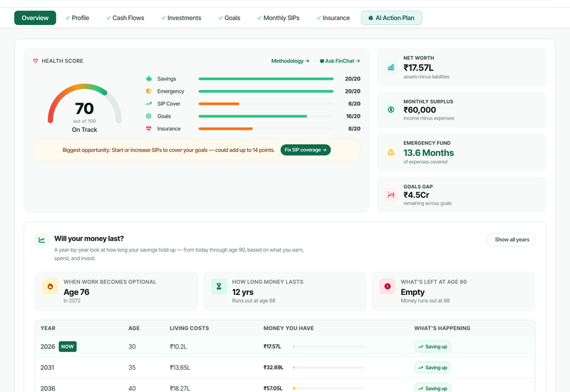Click the Age 76 value
This screenshot has width=570, height=392.
click(76, 292)
